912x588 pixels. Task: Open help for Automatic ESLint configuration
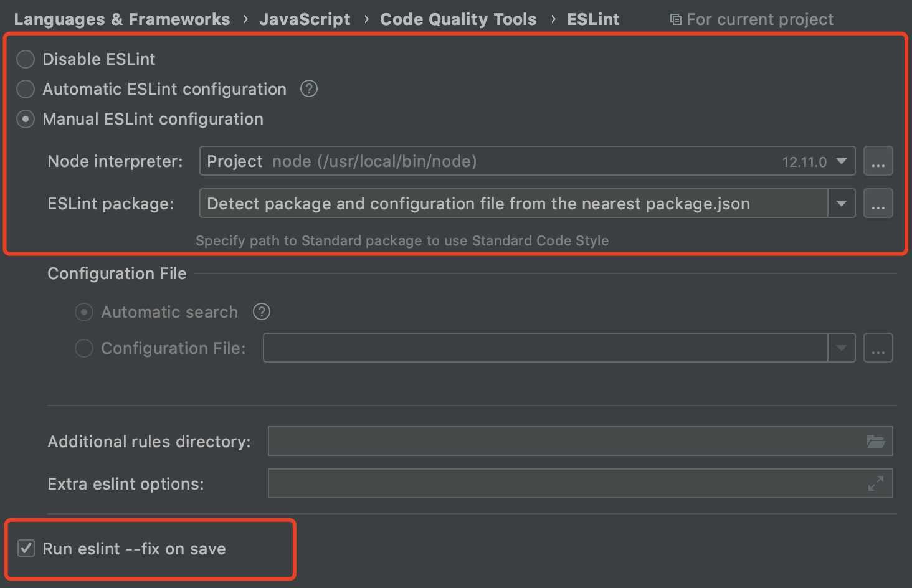click(309, 89)
